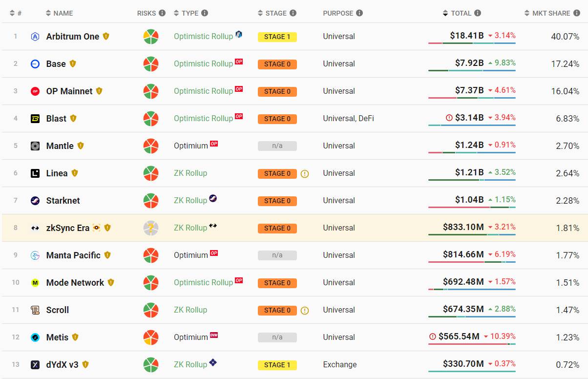Click the Metis logo icon

[35, 337]
